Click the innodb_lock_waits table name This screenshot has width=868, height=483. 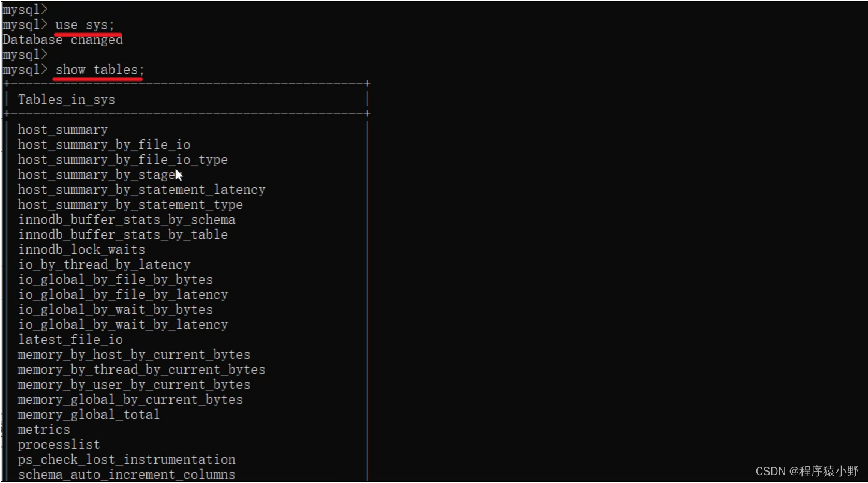[x=81, y=250]
